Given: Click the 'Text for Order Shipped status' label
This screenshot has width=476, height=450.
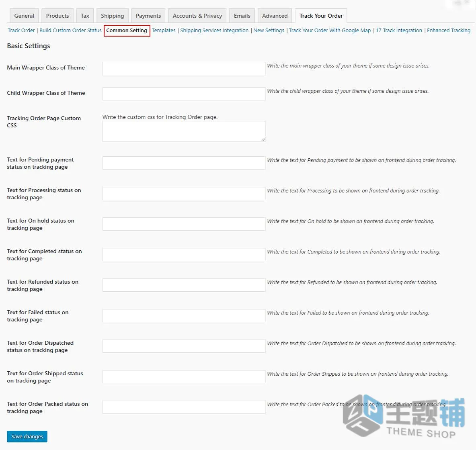Looking at the screenshot, I should pos(45,377).
